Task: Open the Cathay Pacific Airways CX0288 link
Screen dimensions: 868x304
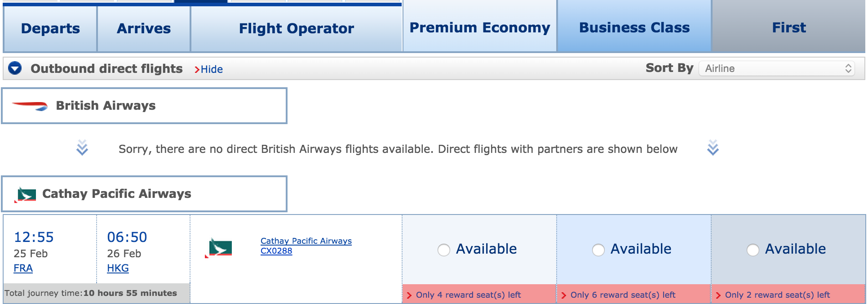Action: click(x=306, y=246)
